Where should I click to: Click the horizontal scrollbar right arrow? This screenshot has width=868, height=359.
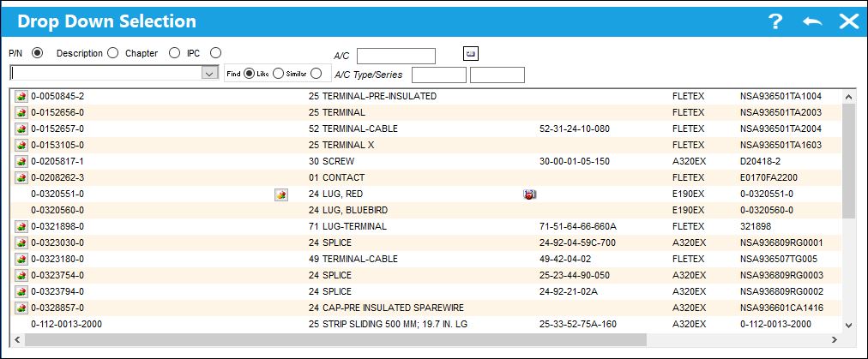834,339
